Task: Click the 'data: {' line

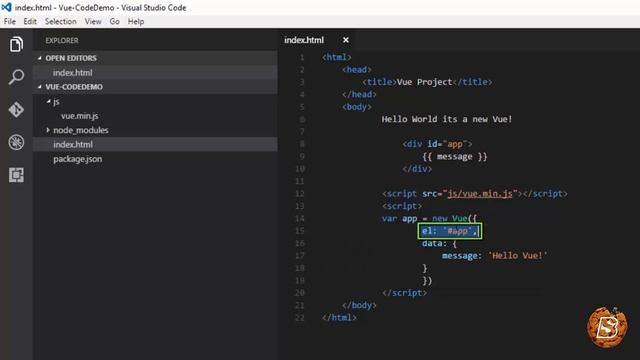Action: 439,244
